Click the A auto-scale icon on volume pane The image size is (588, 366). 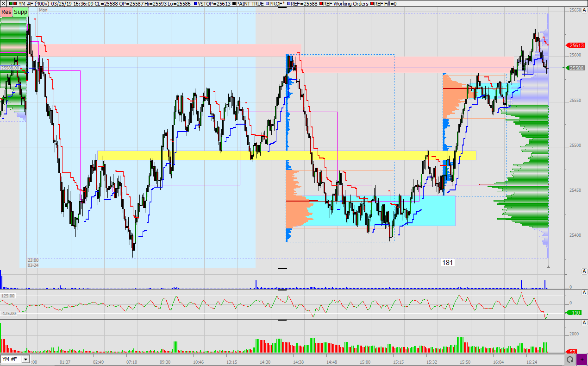pyautogui.click(x=585, y=322)
